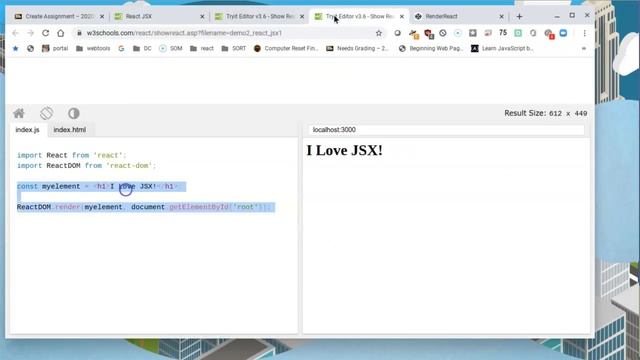The image size is (640, 360).
Task: Click the extension showing number 75
Action: 503,33
